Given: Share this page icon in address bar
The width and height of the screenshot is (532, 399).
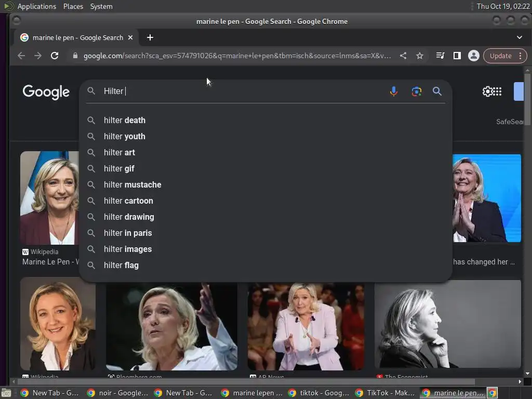Looking at the screenshot, I should coord(403,56).
